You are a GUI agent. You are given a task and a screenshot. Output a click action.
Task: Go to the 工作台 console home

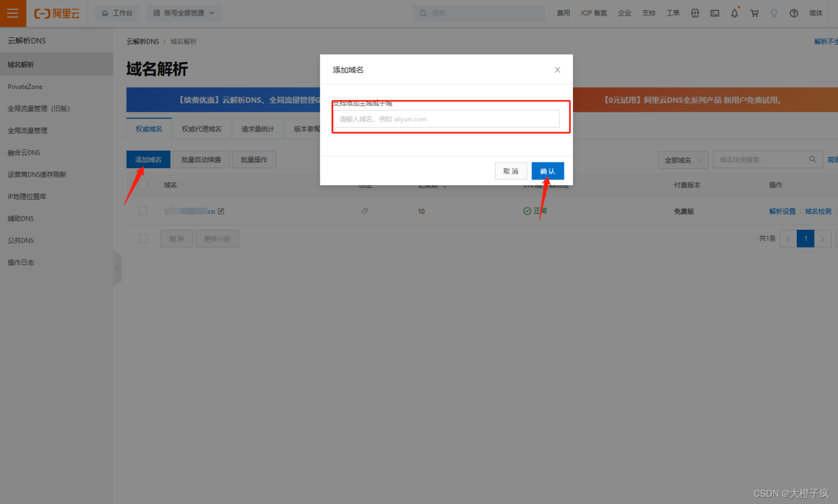(x=117, y=13)
